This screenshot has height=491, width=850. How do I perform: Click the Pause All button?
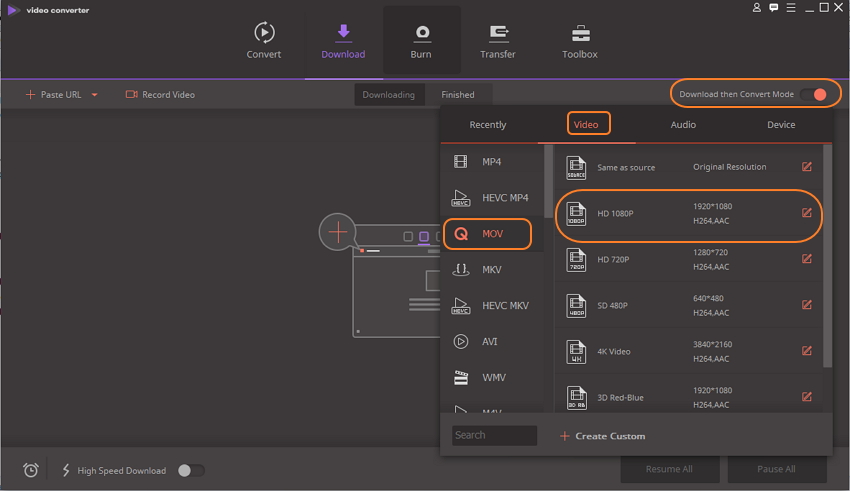tap(776, 469)
